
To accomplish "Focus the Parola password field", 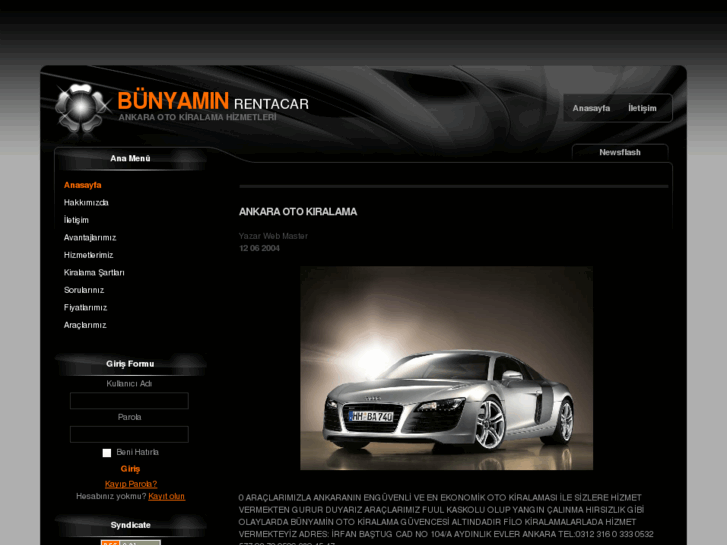I will [129, 435].
